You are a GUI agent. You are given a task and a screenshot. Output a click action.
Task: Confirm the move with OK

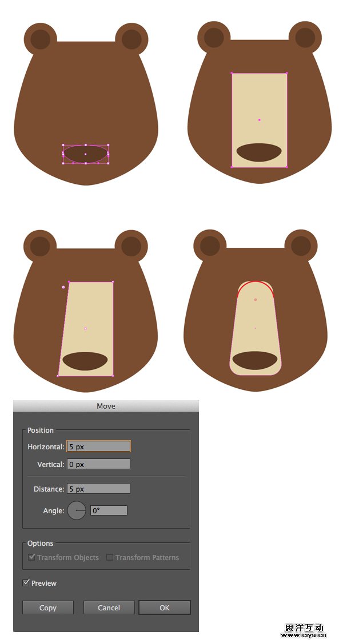(165, 607)
